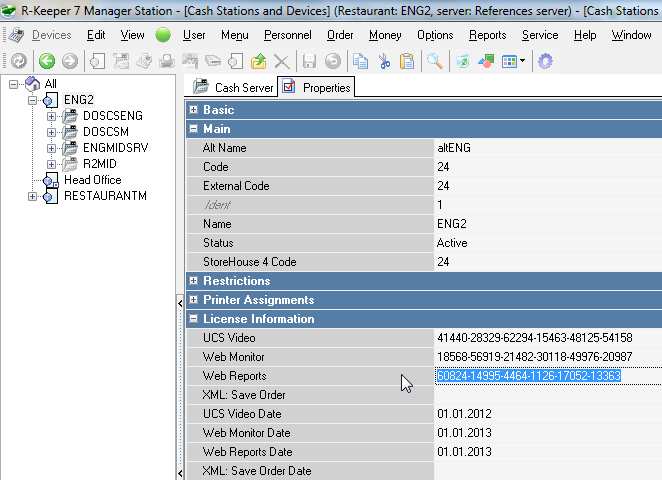Collapse the Main properties section
The image size is (662, 480).
(193, 129)
